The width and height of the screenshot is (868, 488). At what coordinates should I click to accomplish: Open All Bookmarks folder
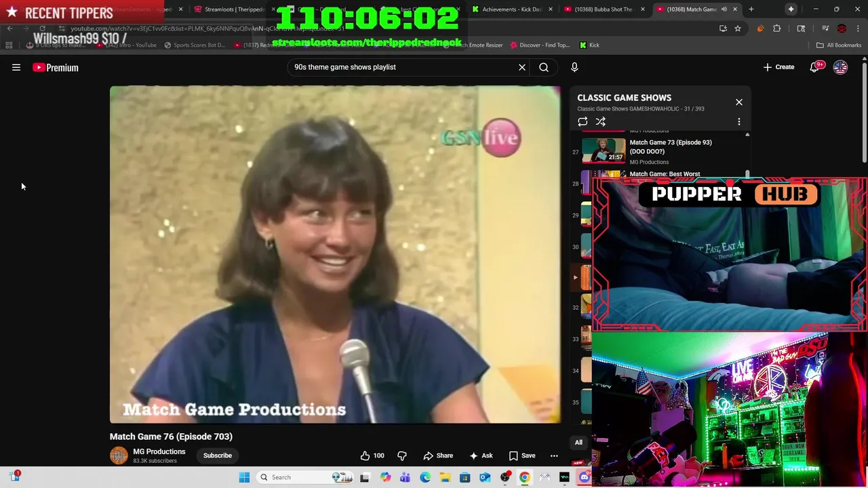pos(839,45)
